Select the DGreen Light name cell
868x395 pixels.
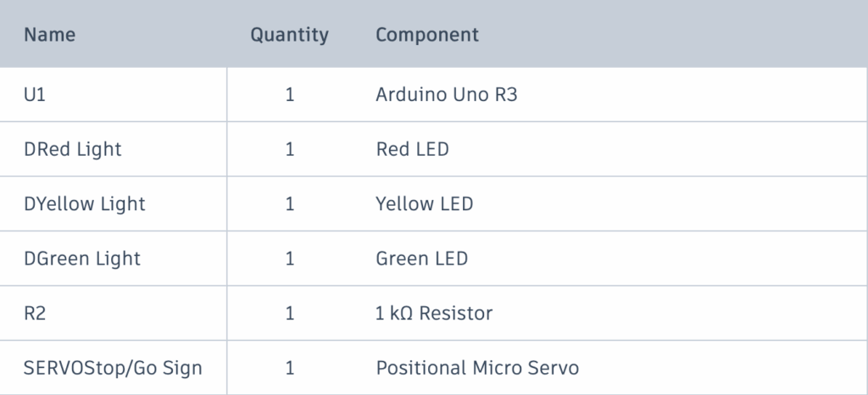[x=82, y=259]
